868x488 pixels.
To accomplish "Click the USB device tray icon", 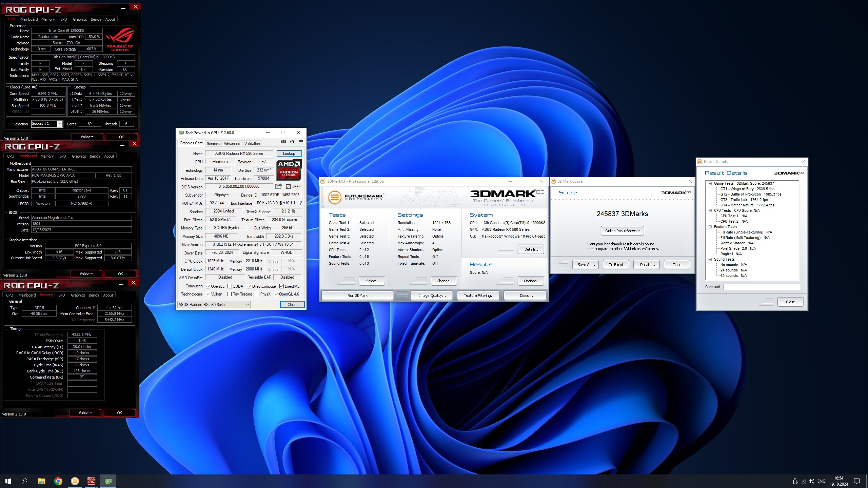I will (x=795, y=481).
